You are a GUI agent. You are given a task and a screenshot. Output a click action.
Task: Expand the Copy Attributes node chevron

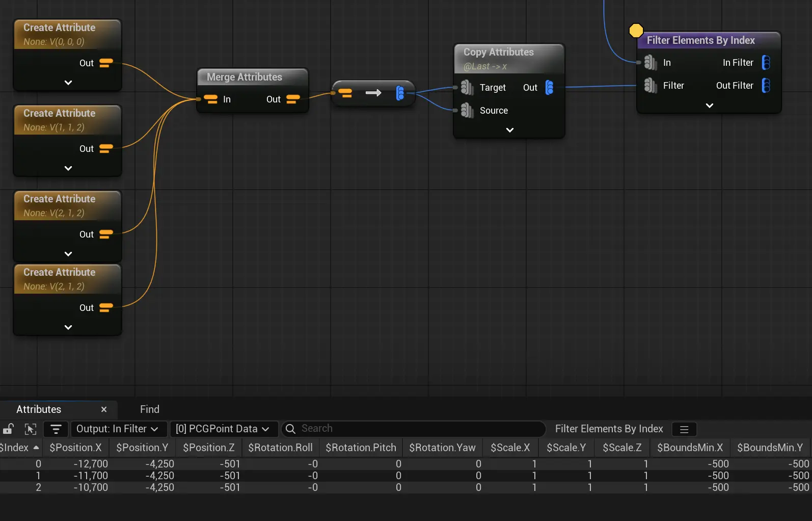509,130
